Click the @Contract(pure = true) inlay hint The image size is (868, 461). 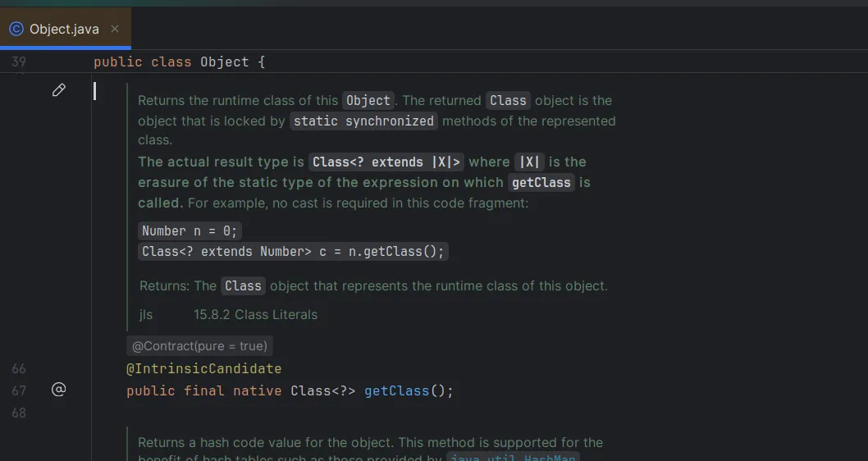pos(199,346)
